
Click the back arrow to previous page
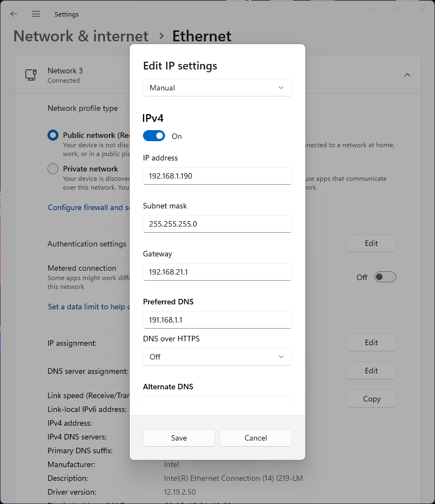click(x=13, y=14)
